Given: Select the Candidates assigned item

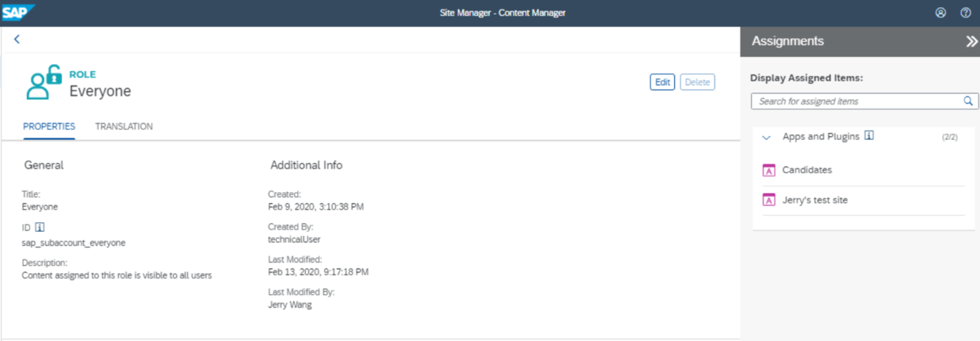Looking at the screenshot, I should point(807,170).
